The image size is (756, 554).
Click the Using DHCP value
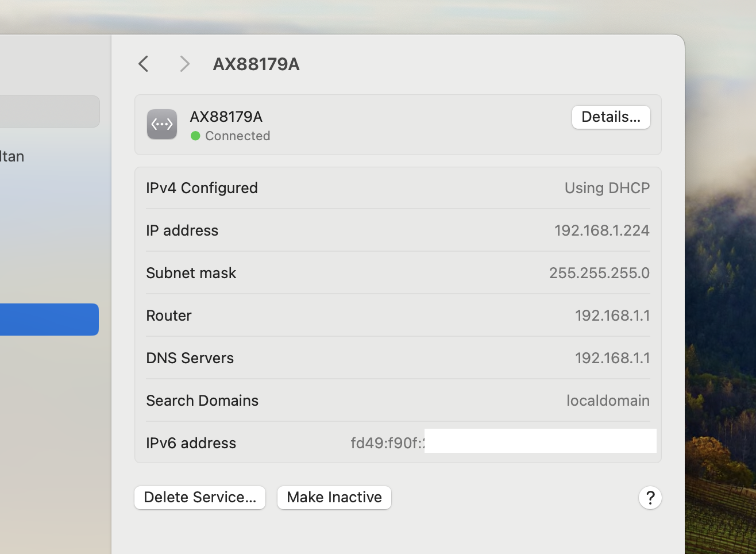607,188
